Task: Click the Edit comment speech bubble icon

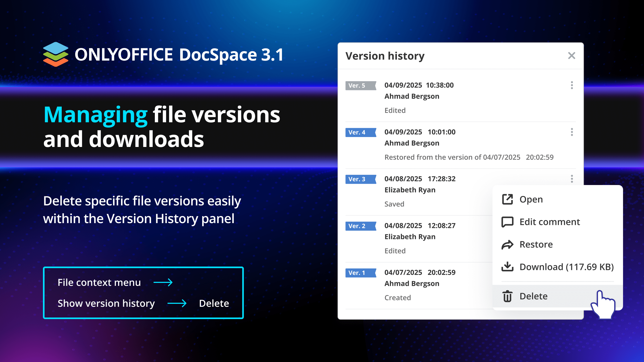Action: pyautogui.click(x=507, y=222)
